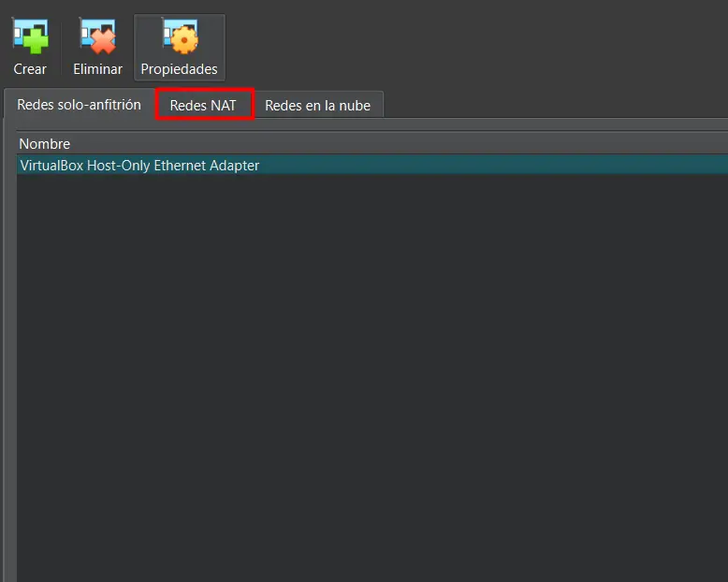The image size is (728, 582).
Task: Click the Eliminar network icon
Action: [97, 37]
